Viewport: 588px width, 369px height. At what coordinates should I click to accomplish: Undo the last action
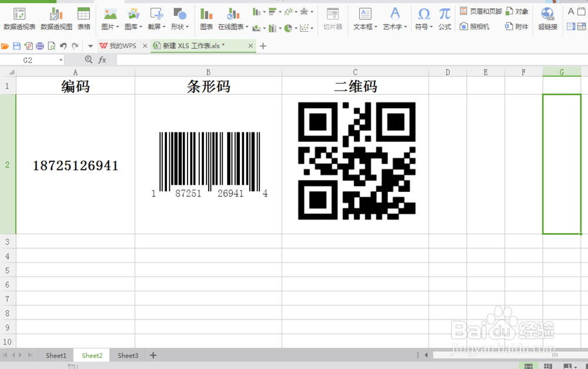(x=63, y=46)
